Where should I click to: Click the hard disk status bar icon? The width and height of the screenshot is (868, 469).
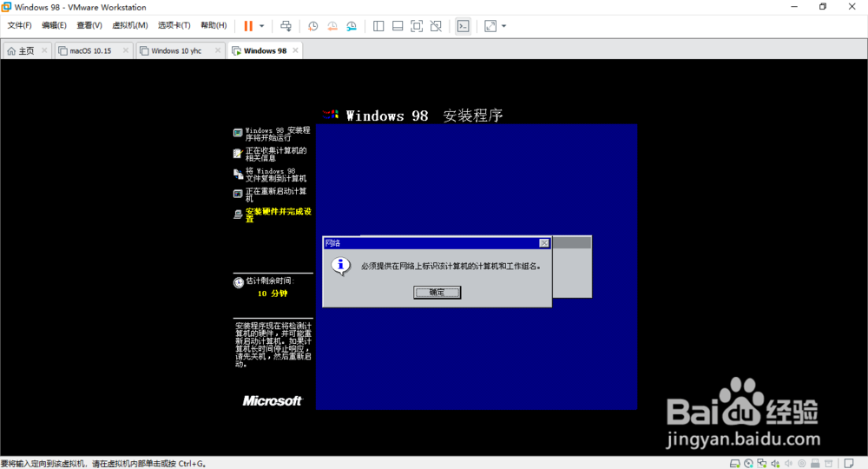(735, 464)
